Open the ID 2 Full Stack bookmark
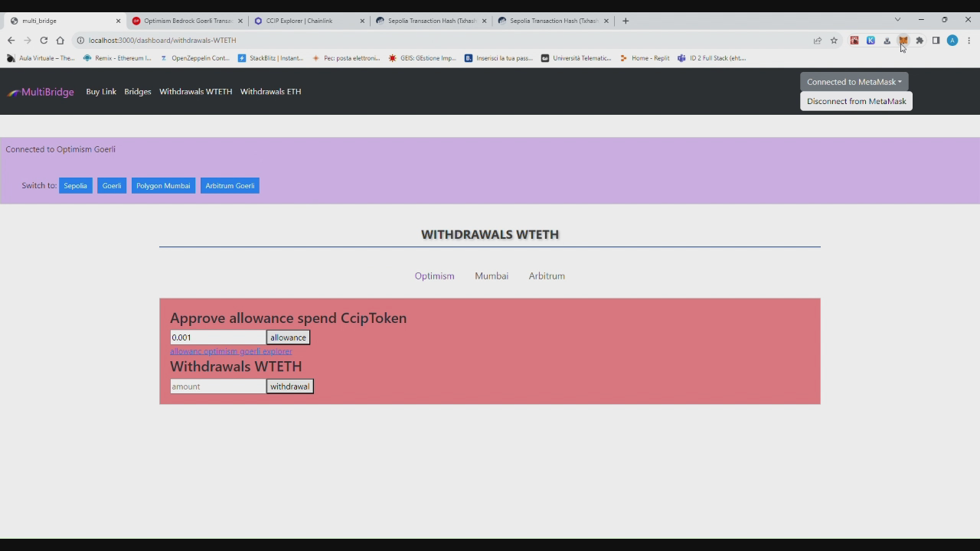This screenshot has width=980, height=551. pos(712,58)
